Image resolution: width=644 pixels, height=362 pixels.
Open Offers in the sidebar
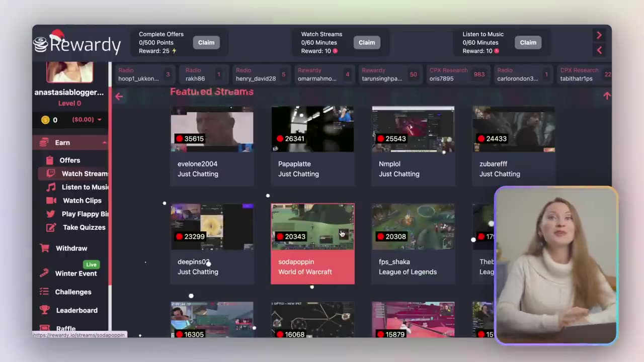(69, 160)
